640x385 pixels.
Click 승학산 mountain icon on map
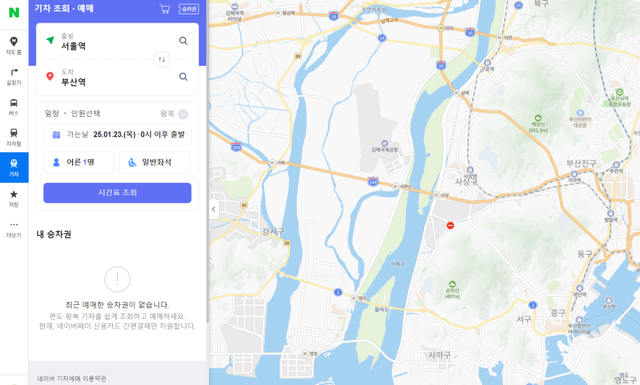point(452,284)
